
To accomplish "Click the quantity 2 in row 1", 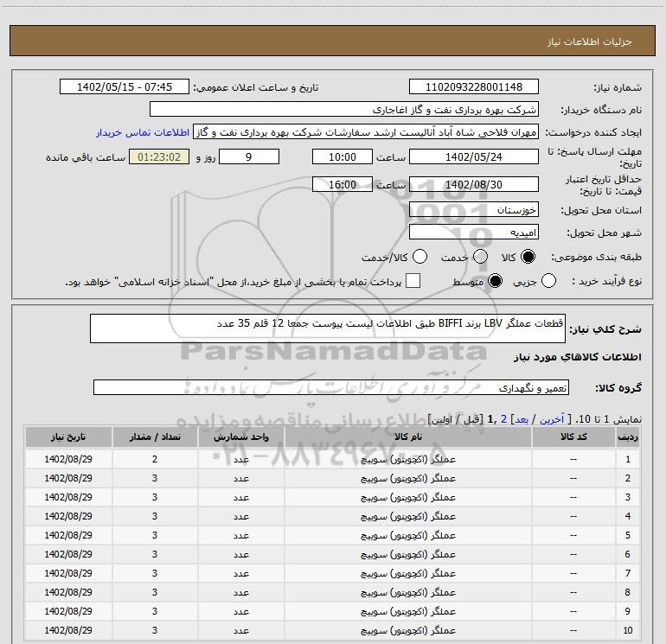I will point(155,459).
